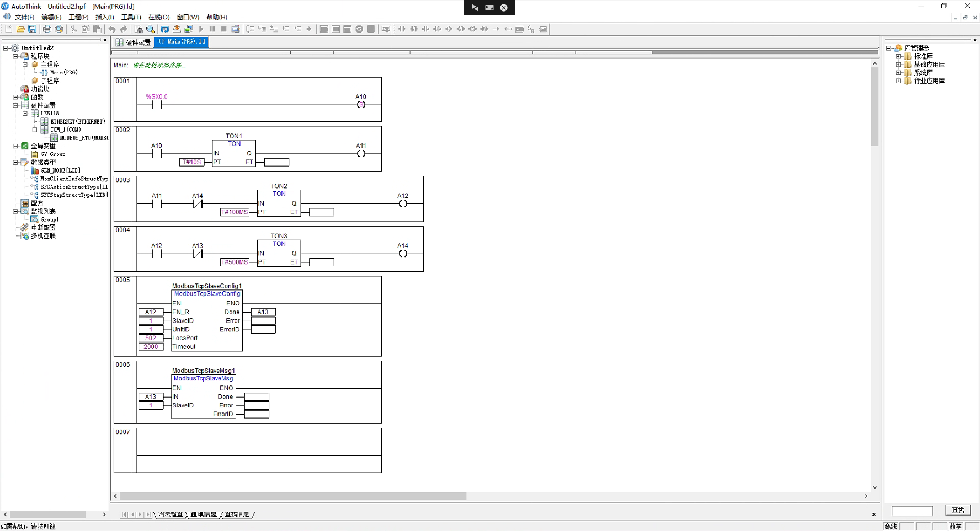Click the Print icon in the toolbar
The image size is (980, 531).
coord(47,29)
